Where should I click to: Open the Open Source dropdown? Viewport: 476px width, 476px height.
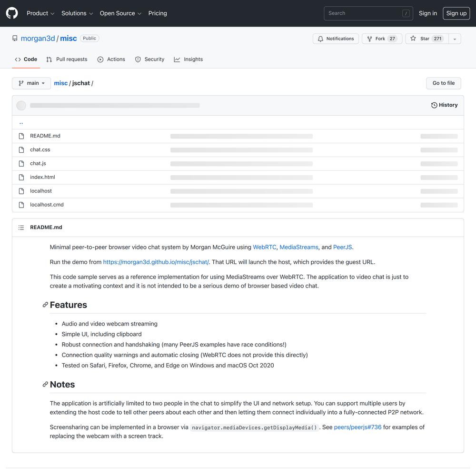(120, 13)
